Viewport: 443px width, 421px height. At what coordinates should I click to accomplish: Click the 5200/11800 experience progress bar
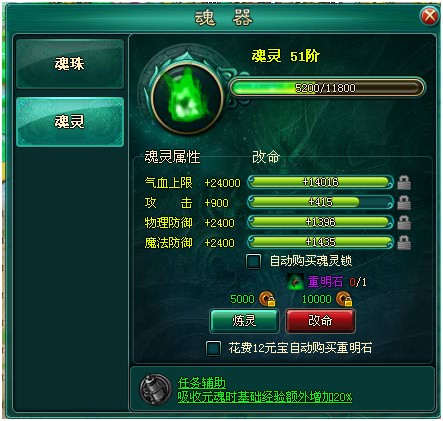point(327,88)
